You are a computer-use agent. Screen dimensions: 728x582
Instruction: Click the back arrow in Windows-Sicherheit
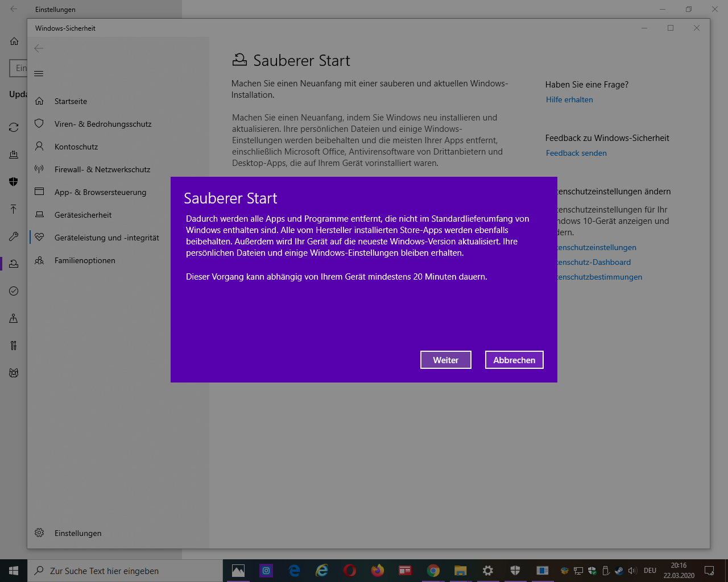tap(39, 48)
